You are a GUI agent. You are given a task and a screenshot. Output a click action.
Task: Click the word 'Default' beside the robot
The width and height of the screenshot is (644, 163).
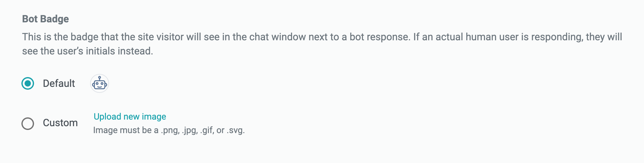[x=59, y=83]
